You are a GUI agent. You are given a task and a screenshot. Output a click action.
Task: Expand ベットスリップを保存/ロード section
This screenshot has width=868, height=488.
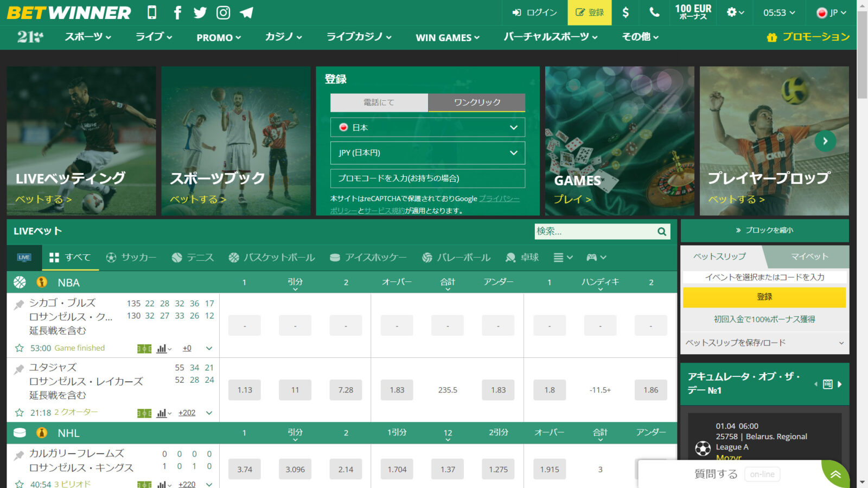tap(764, 343)
